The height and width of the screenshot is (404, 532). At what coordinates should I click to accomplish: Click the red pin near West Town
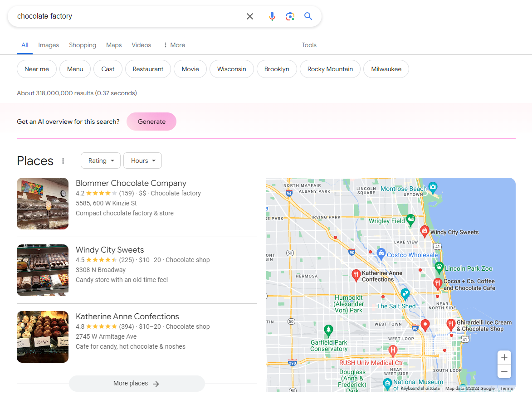(425, 325)
